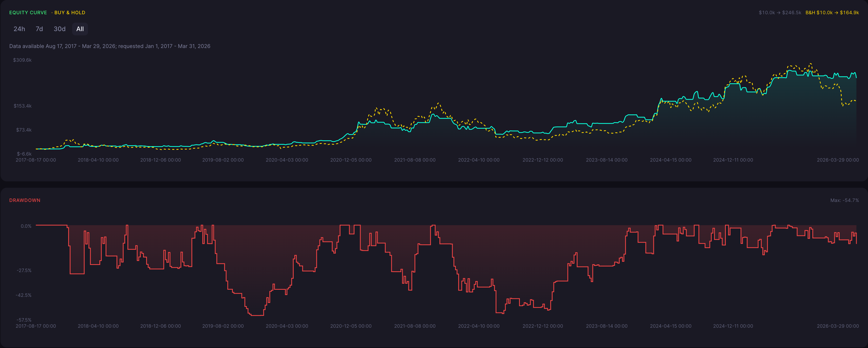Switch to the 24h time range
This screenshot has width=868, height=348.
(x=19, y=29)
